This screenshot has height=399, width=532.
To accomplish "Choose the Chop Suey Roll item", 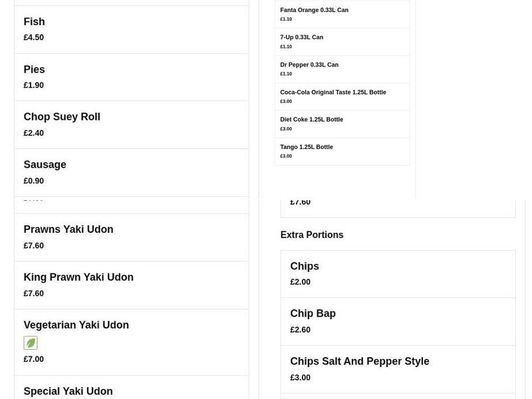I will click(x=131, y=124).
